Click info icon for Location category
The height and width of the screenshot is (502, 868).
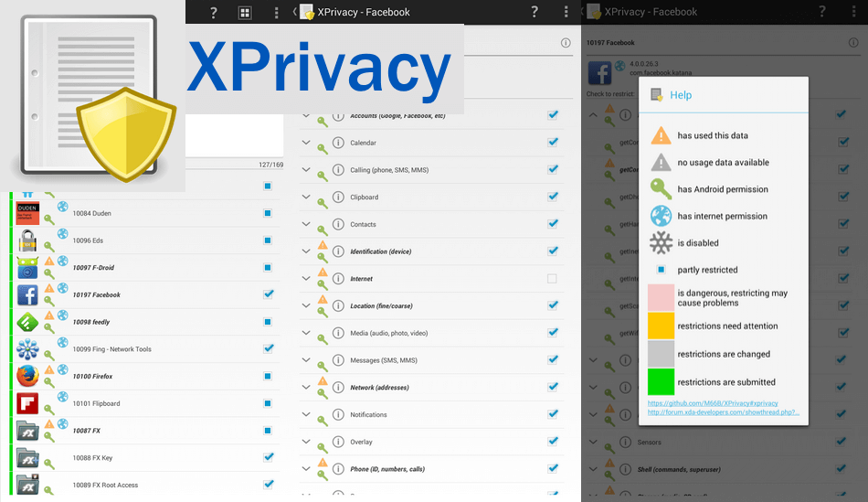tap(338, 305)
